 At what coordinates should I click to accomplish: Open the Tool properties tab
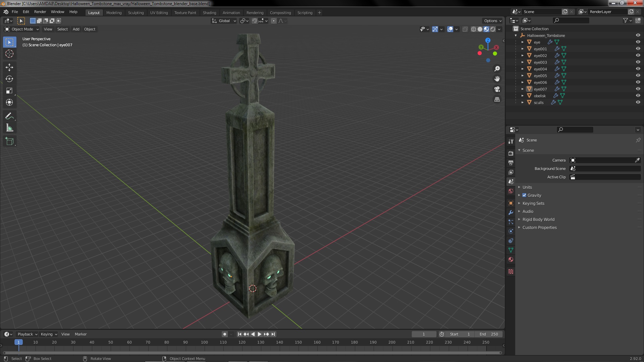tap(511, 141)
